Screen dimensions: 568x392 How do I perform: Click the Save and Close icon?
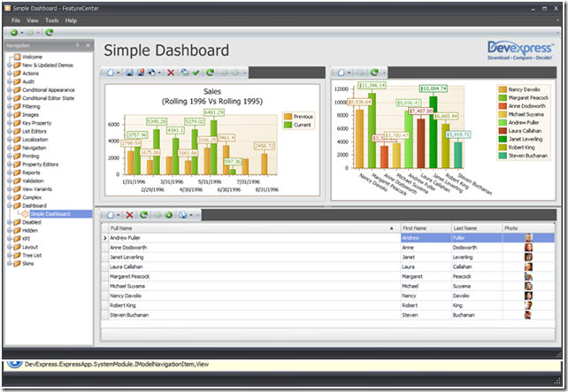pos(141,73)
